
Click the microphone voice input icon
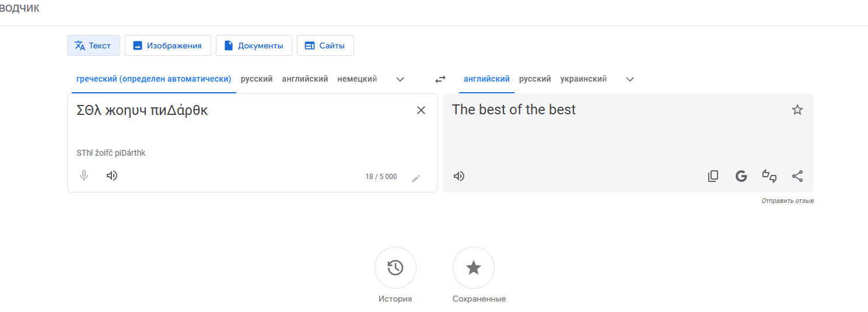click(84, 176)
